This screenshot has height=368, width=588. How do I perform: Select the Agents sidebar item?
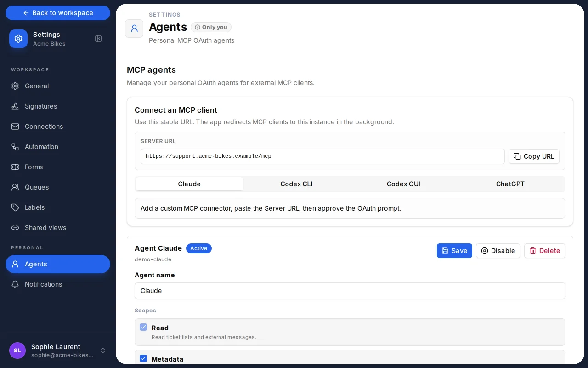[x=58, y=264]
